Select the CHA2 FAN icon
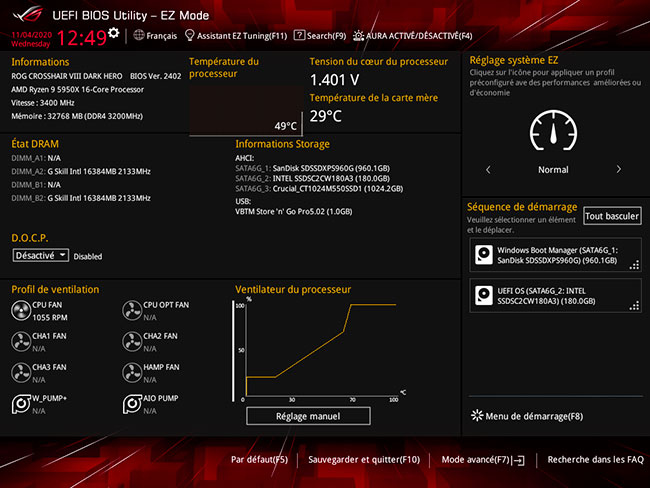 coord(131,342)
